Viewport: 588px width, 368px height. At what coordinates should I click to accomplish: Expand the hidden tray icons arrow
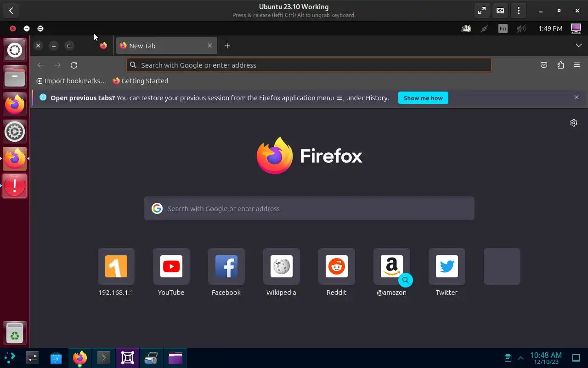(x=521, y=358)
